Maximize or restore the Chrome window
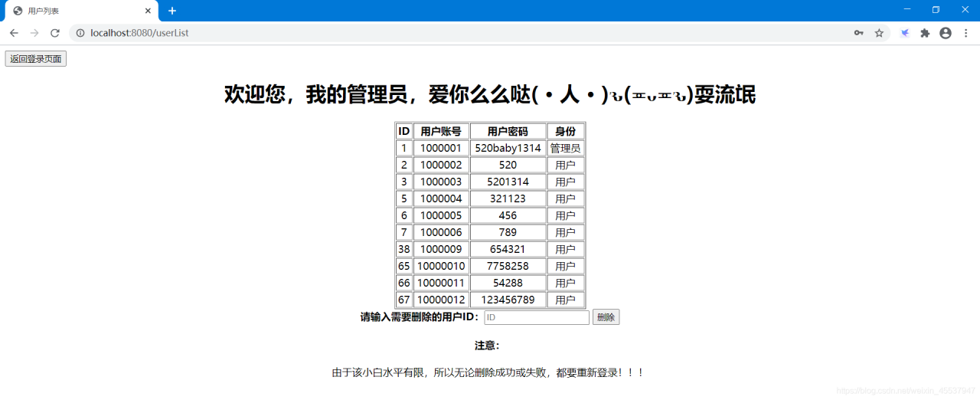The image size is (980, 400). click(936, 9)
